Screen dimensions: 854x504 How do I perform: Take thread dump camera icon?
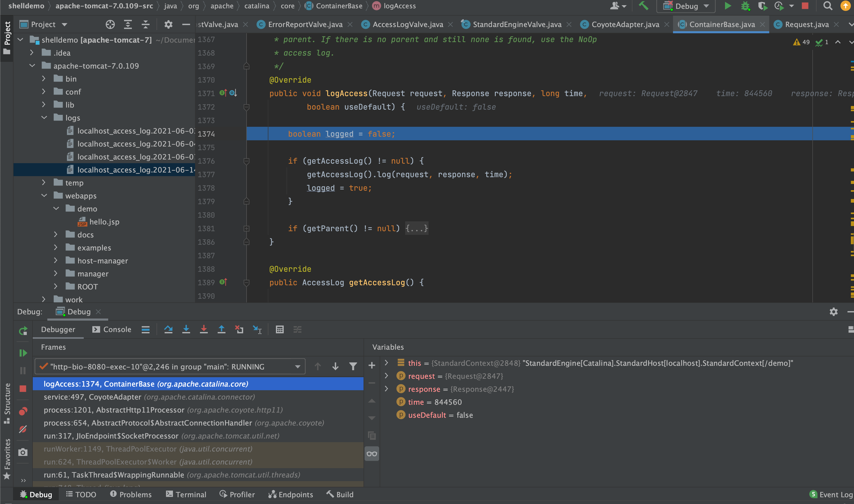(x=23, y=452)
